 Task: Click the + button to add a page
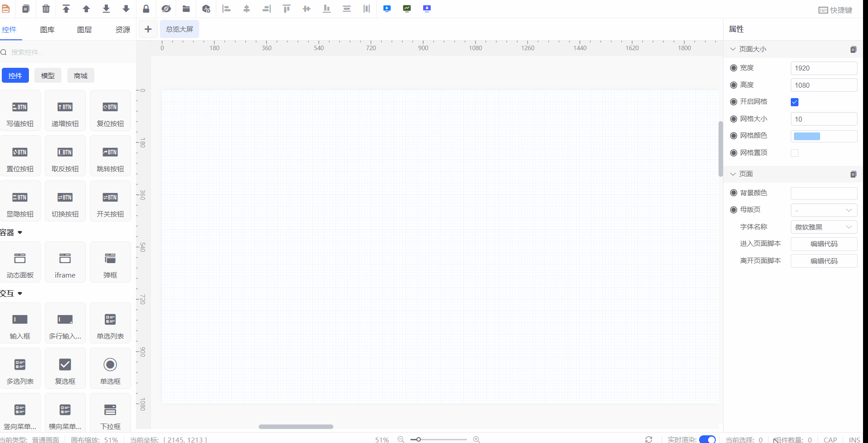tap(148, 28)
